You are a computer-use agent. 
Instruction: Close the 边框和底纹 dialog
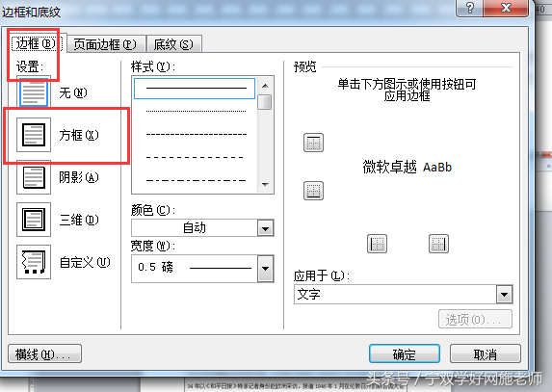(506, 8)
